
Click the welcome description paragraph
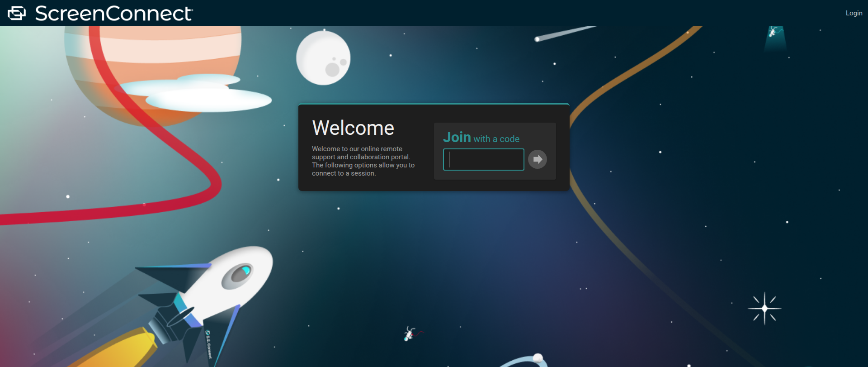pyautogui.click(x=363, y=161)
